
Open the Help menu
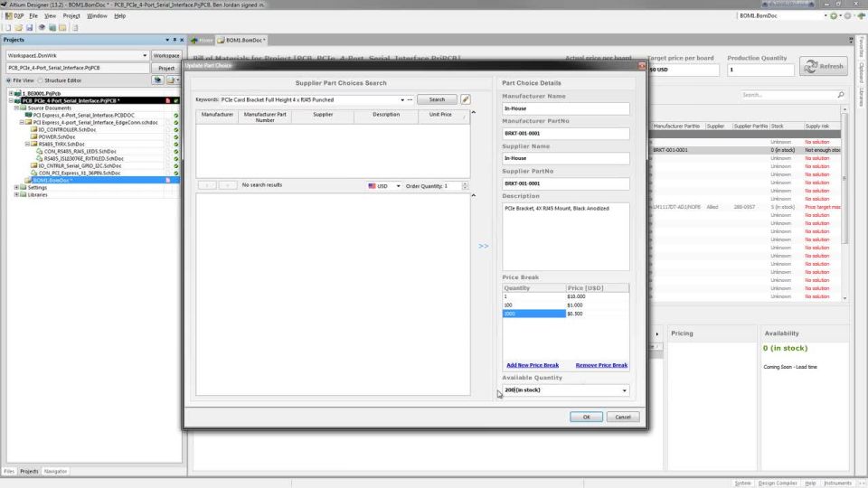pyautogui.click(x=119, y=16)
